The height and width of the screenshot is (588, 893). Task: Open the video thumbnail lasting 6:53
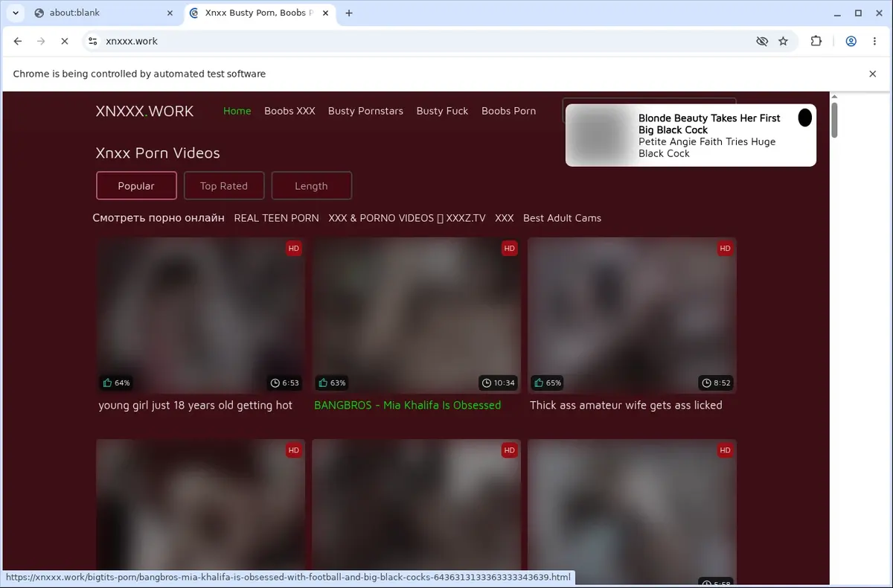pyautogui.click(x=201, y=316)
